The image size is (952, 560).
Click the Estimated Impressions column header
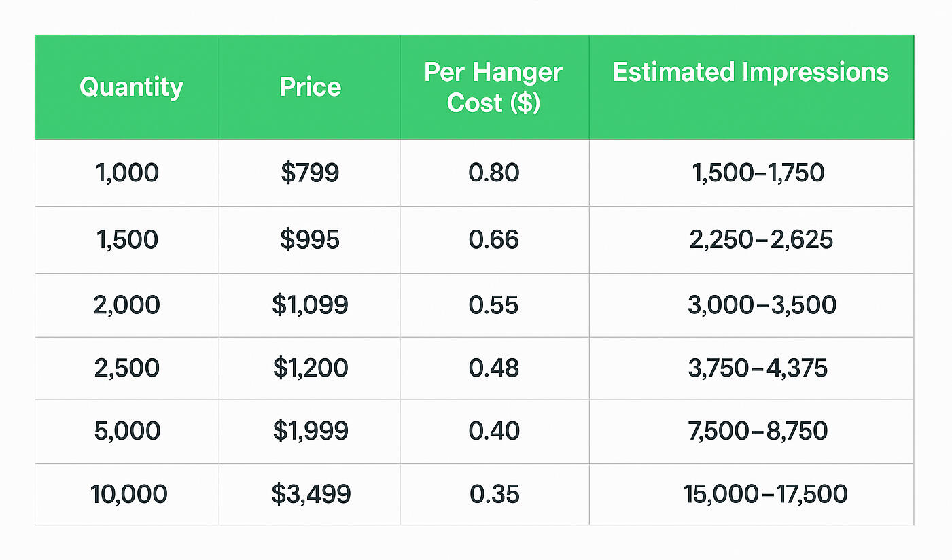point(751,73)
